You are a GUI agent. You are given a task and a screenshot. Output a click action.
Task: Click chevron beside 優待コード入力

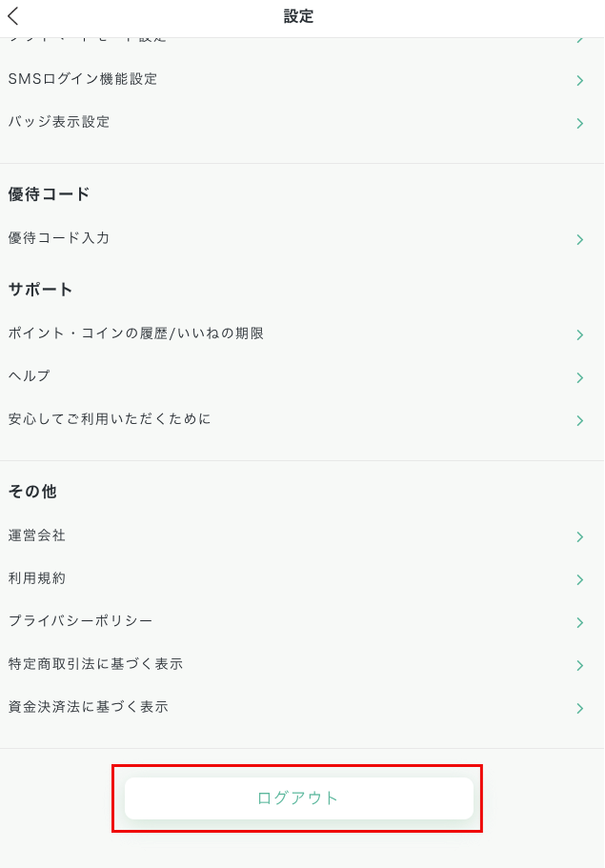tap(579, 240)
